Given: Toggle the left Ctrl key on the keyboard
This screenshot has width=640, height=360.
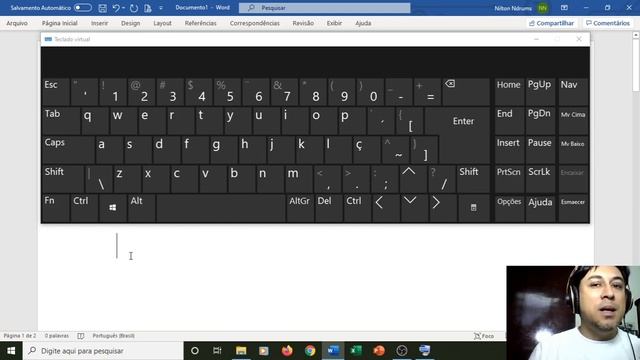Looking at the screenshot, I should [x=84, y=208].
